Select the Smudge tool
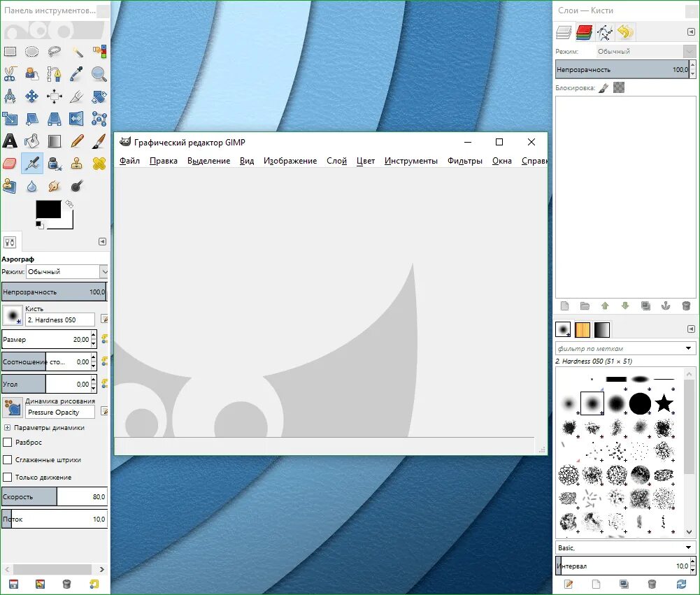The height and width of the screenshot is (595, 700). coord(54,186)
